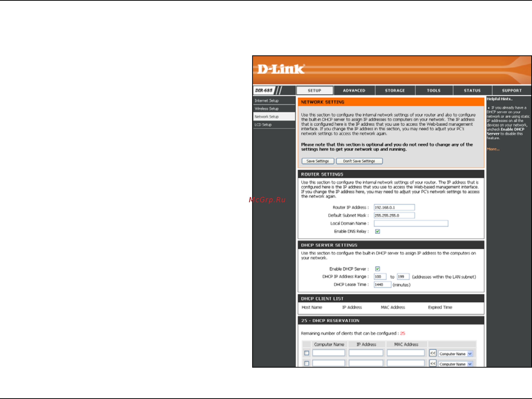Click second row IP Address input field
This screenshot has height=399, width=532.
(x=366, y=363)
